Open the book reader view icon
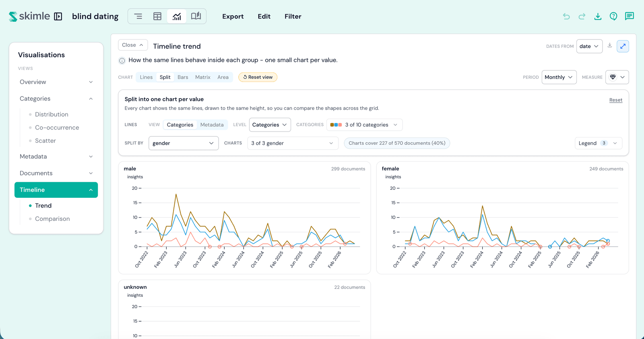 [x=196, y=16]
